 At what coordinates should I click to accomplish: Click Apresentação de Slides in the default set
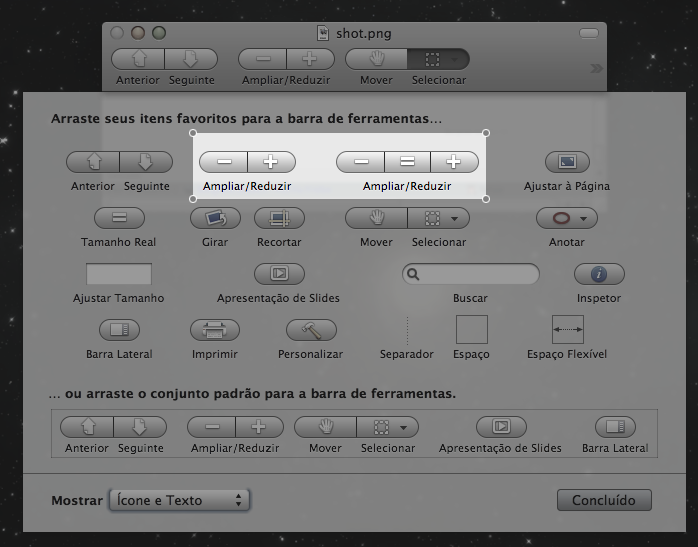pyautogui.click(x=501, y=427)
